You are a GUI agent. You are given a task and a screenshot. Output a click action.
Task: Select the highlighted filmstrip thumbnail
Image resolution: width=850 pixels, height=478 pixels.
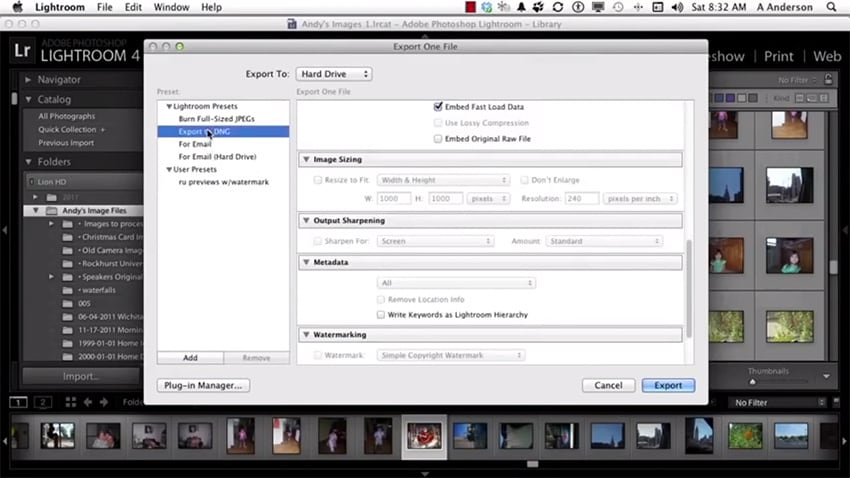pyautogui.click(x=424, y=436)
